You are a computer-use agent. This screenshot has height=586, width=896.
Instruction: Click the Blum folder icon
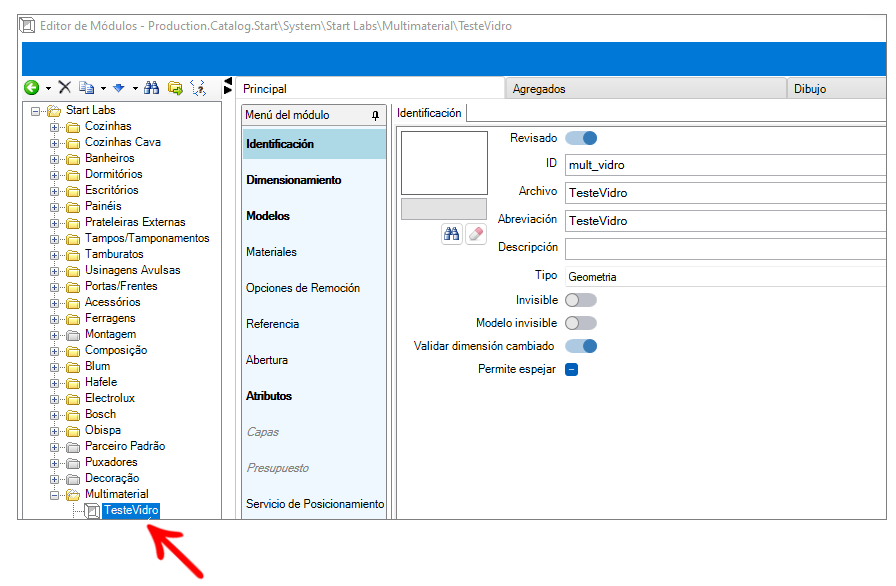pyautogui.click(x=73, y=367)
